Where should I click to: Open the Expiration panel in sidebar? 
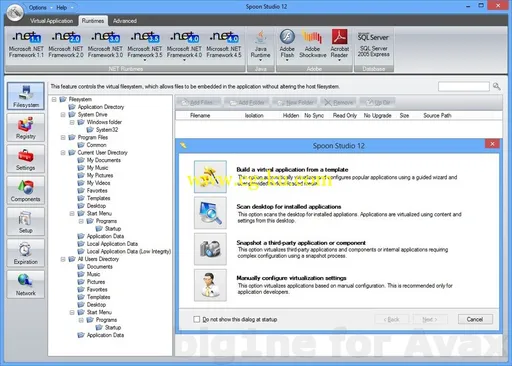point(26,253)
